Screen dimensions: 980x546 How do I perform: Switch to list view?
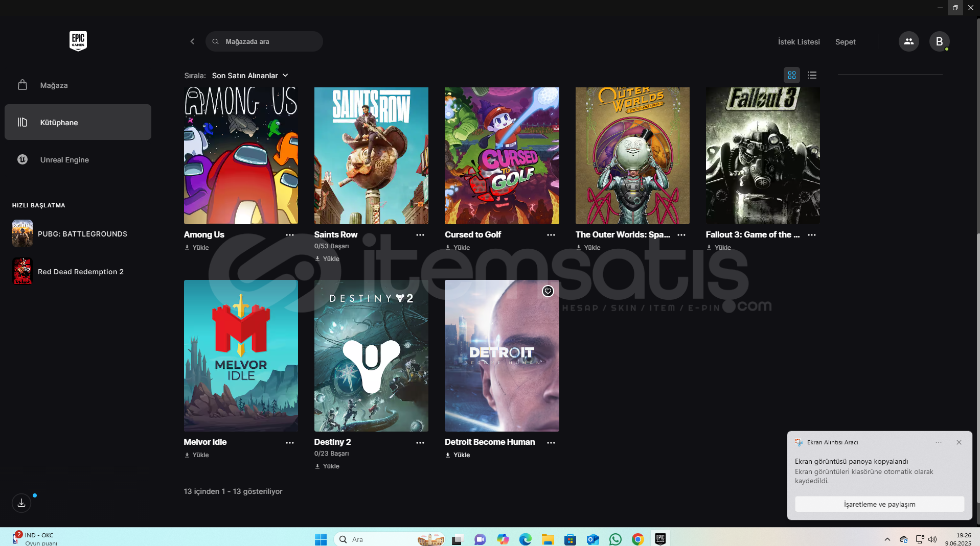click(812, 75)
